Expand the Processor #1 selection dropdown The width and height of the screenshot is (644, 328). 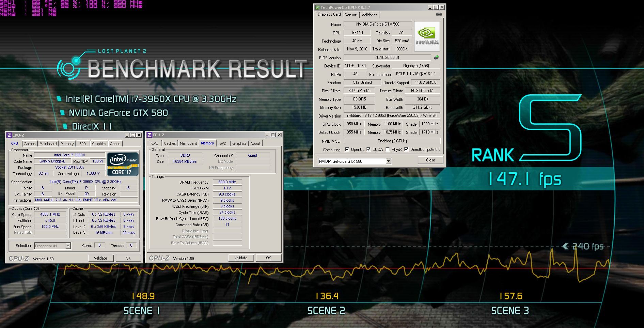click(68, 246)
